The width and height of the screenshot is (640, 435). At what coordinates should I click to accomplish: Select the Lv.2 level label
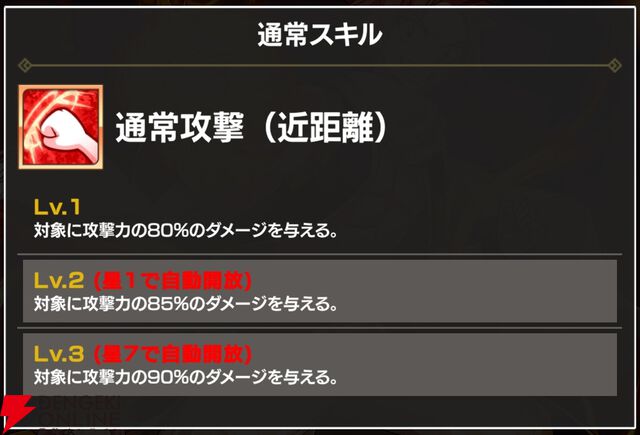point(58,280)
